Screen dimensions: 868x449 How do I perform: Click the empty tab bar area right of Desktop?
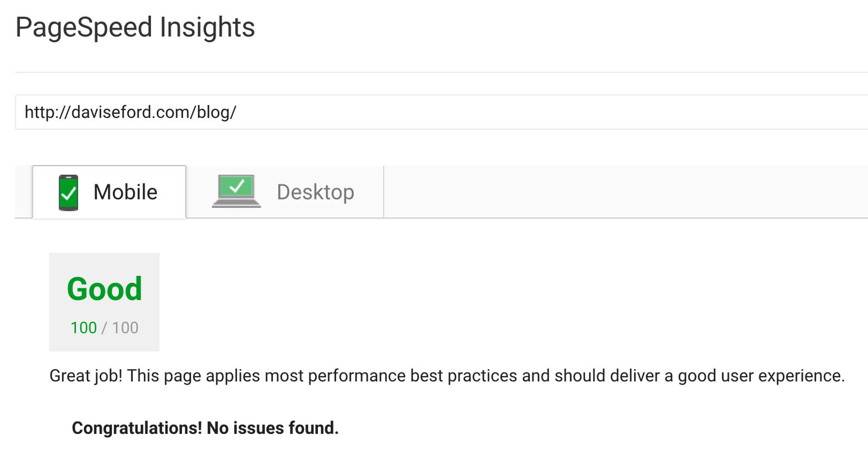[626, 192]
